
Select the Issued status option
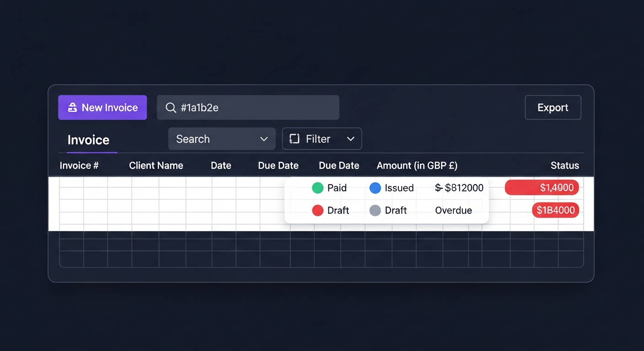(400, 188)
